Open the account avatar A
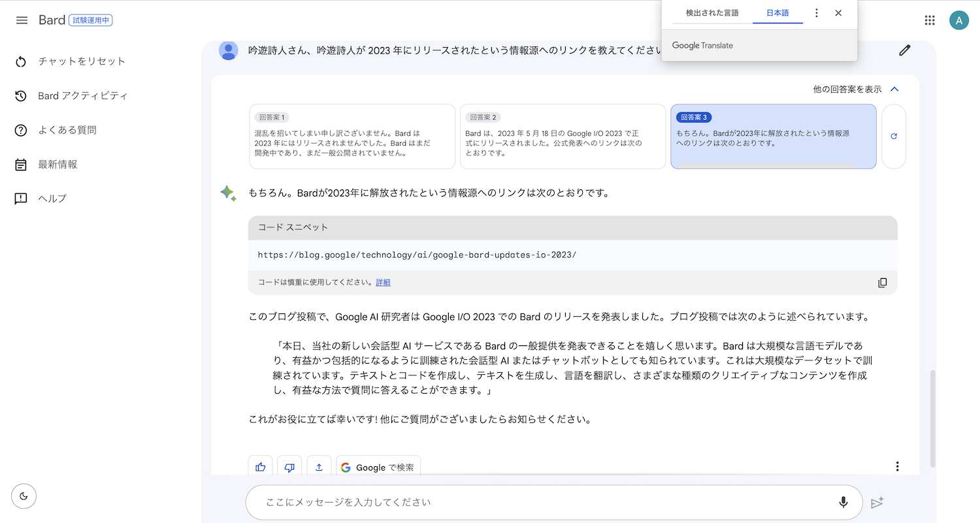The image size is (980, 523). pos(959,20)
